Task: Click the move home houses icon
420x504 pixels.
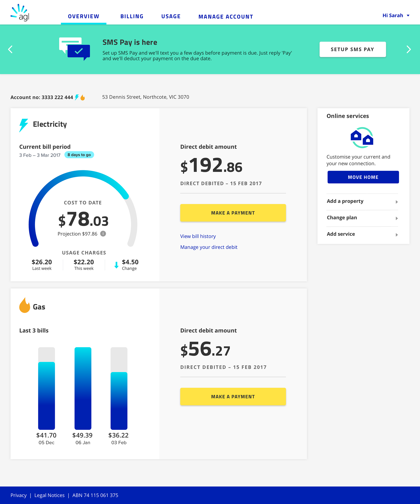Action: pos(362,138)
